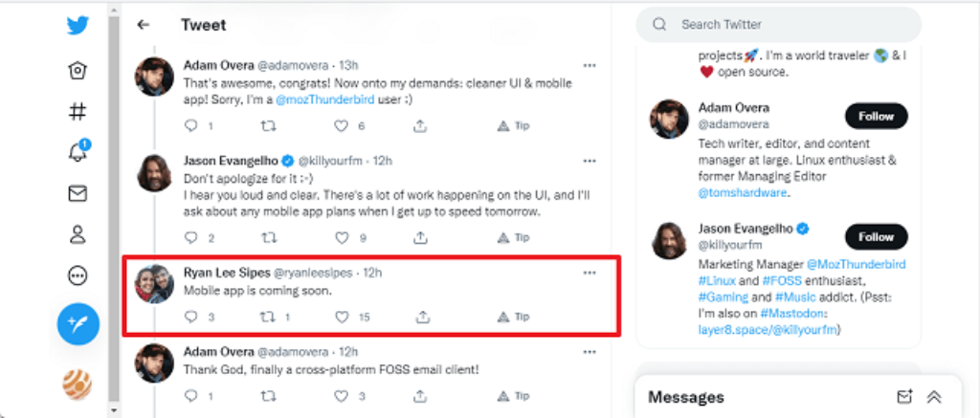
Task: Click the Twitter bird home logo
Action: tap(78, 26)
